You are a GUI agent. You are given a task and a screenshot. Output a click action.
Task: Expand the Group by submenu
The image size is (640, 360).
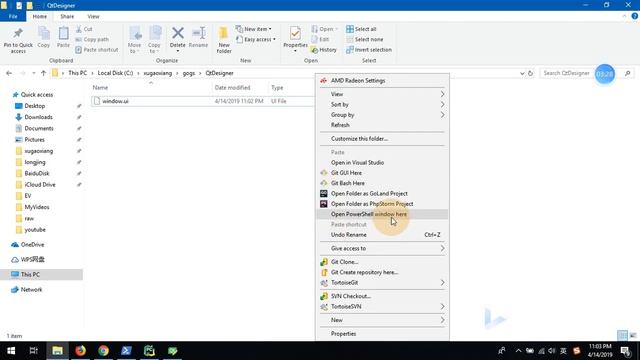pyautogui.click(x=382, y=115)
